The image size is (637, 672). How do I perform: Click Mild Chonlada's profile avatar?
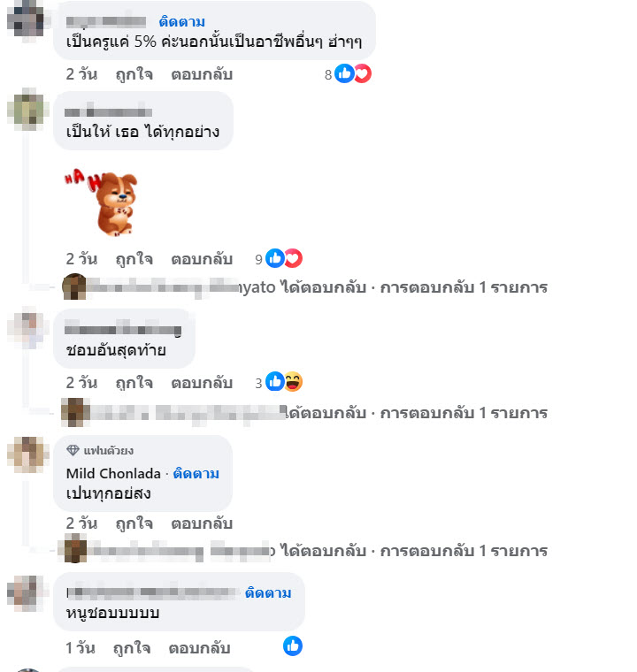pos(28,454)
